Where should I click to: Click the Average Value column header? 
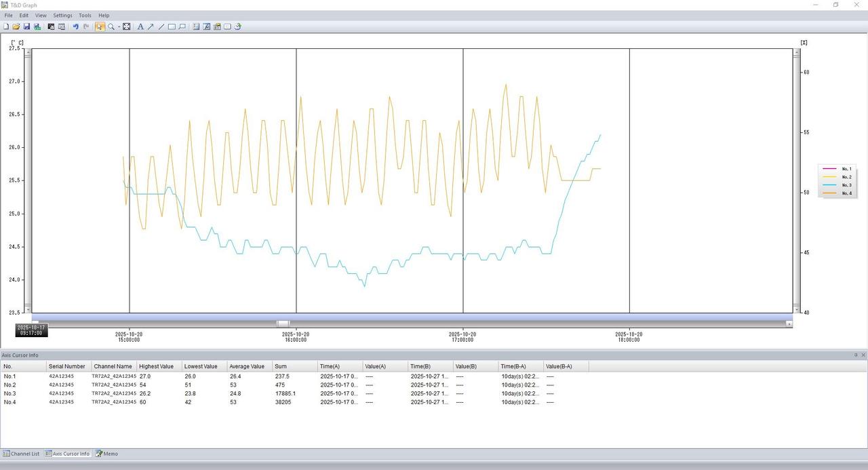click(247, 366)
